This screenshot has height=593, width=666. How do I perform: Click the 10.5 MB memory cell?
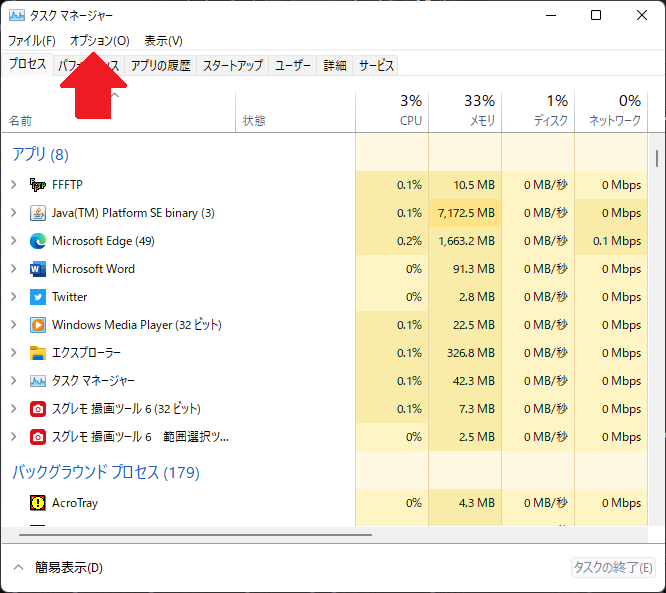pyautogui.click(x=465, y=185)
